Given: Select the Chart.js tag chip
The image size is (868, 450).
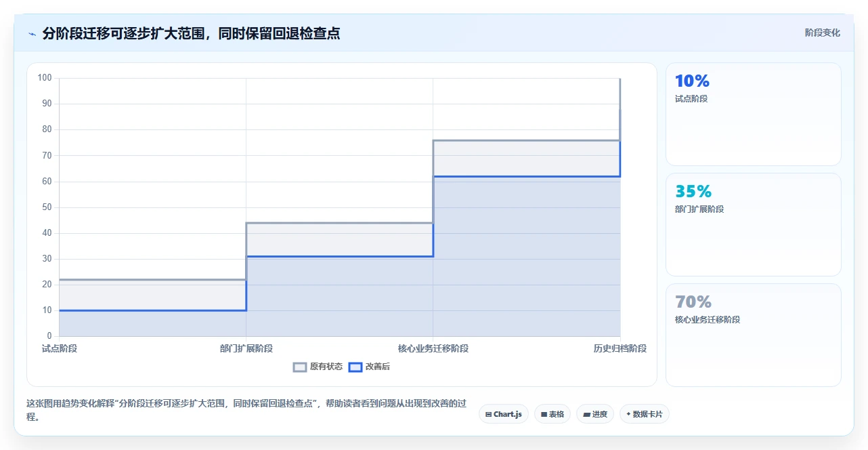Looking at the screenshot, I should 504,414.
